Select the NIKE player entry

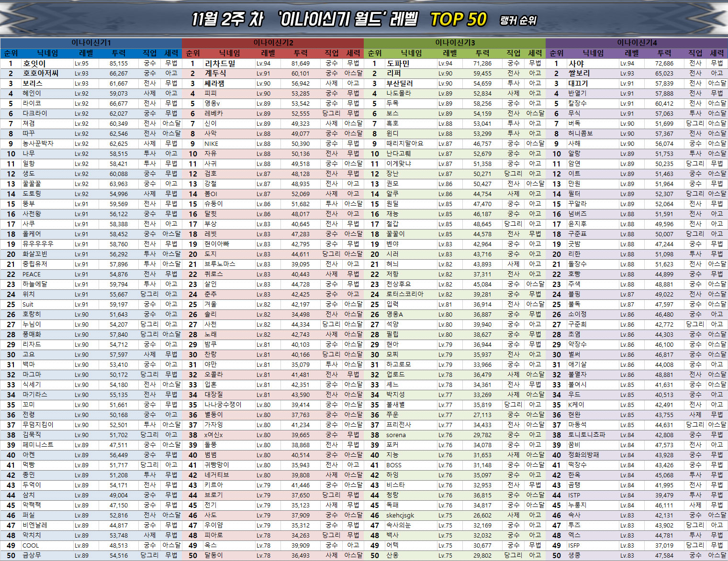click(211, 143)
